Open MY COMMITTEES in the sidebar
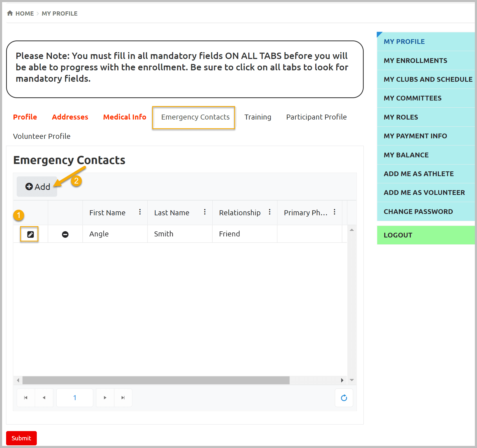Screen dimensions: 477x448 (426, 98)
